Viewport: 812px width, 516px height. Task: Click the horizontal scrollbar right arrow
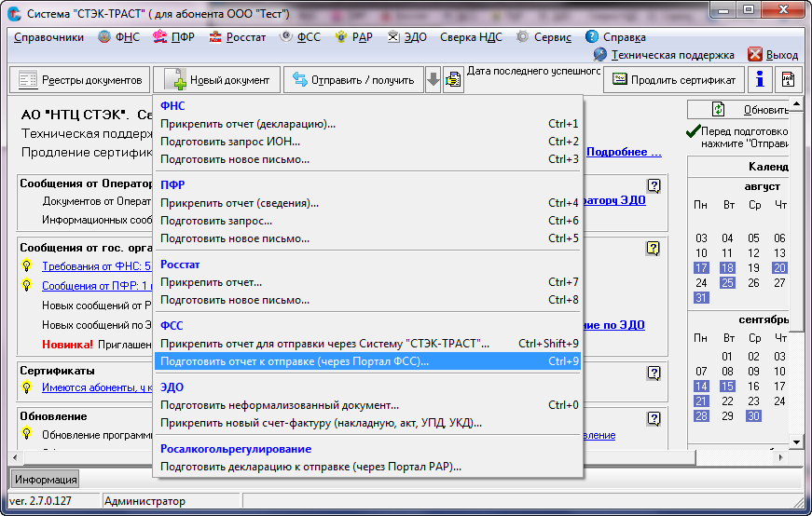[x=780, y=457]
